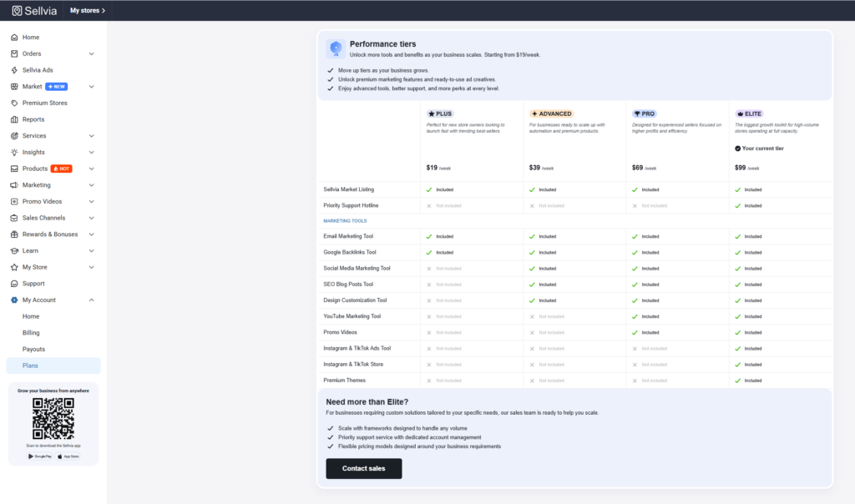
Task: Expand the Services chevron
Action: click(x=92, y=136)
